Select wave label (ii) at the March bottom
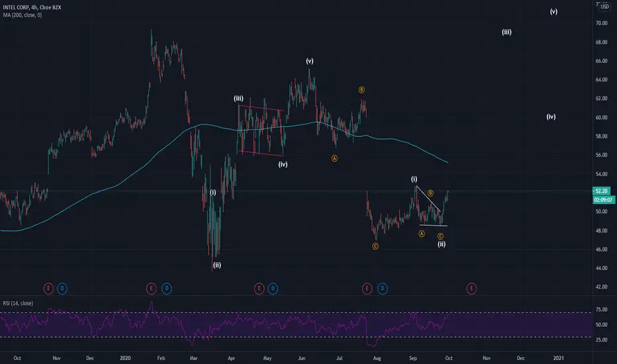This screenshot has width=617, height=364. [x=217, y=265]
